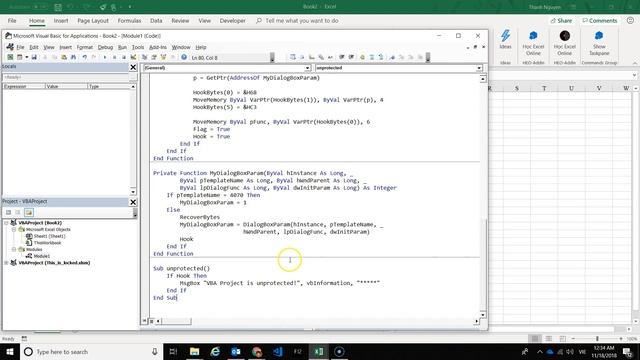Click the Save icon in VBA toolbar
This screenshot has height=360, width=640.
[34, 58]
